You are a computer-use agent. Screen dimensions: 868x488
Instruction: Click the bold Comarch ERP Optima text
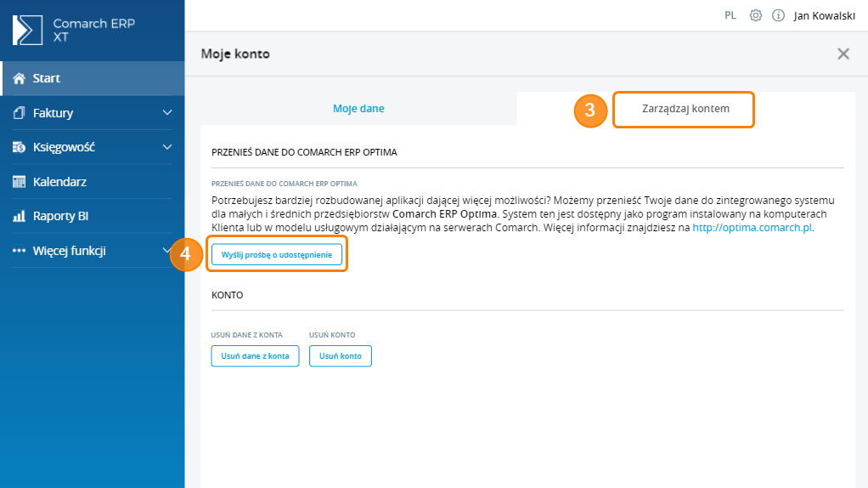tap(444, 213)
